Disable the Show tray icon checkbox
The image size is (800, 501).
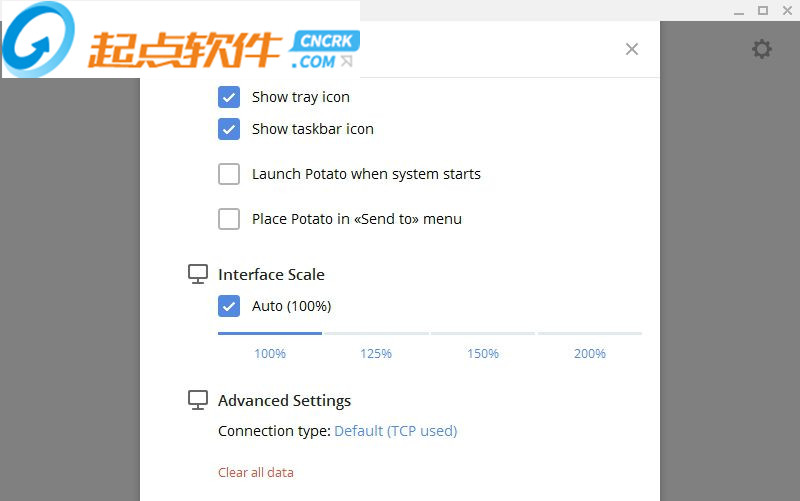pyautogui.click(x=229, y=97)
